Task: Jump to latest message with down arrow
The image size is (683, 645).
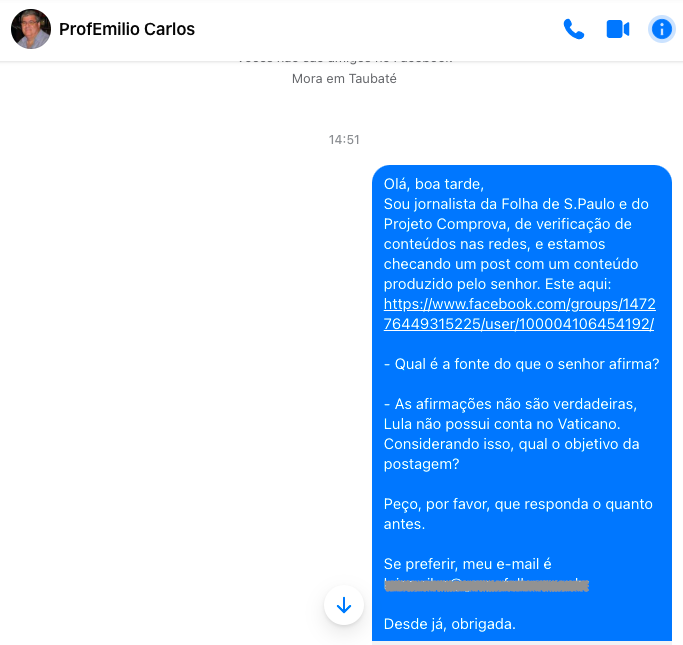Action: point(344,605)
